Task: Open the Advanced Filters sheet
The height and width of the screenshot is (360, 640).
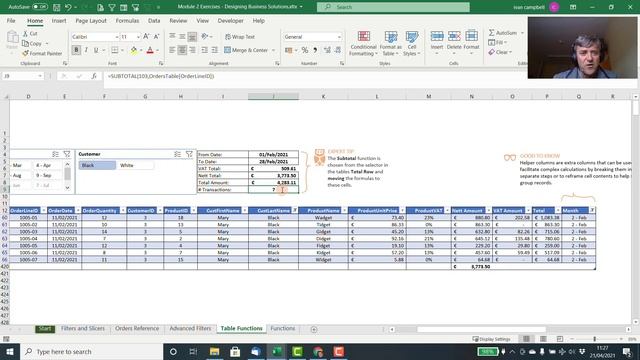Action: [x=190, y=328]
